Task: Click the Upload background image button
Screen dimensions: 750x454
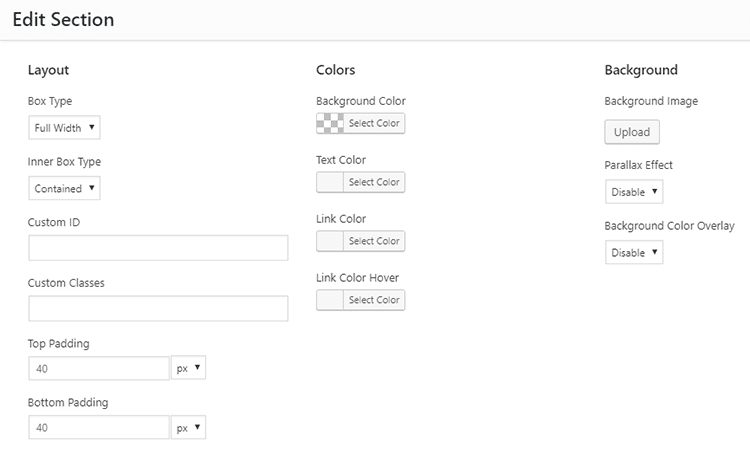Action: pos(632,132)
